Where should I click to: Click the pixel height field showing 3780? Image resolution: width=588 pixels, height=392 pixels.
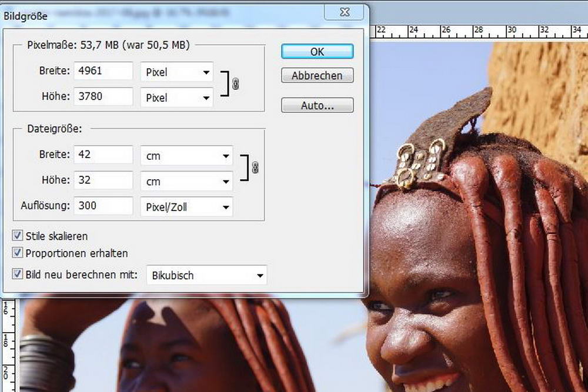tap(103, 96)
